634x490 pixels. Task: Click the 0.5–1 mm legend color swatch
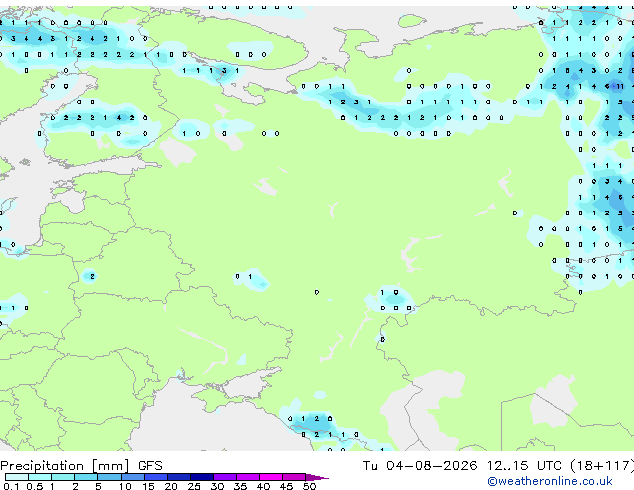coord(40,477)
